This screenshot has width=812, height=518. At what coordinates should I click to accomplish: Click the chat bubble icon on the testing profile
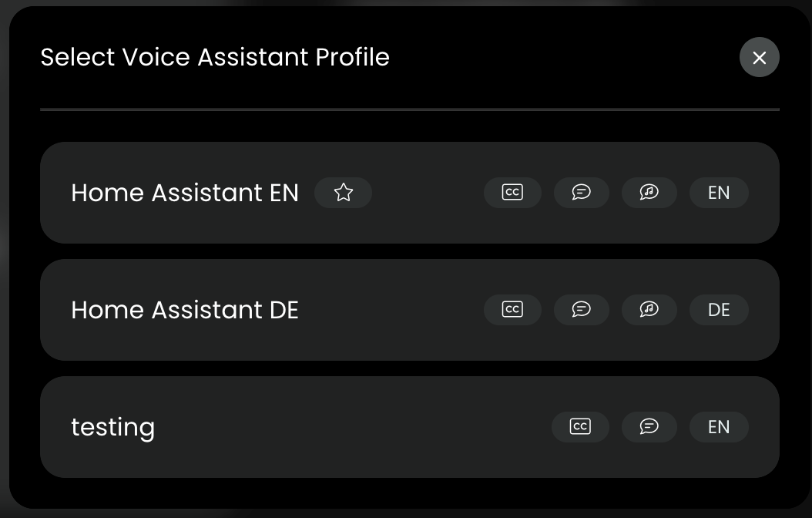pos(649,427)
